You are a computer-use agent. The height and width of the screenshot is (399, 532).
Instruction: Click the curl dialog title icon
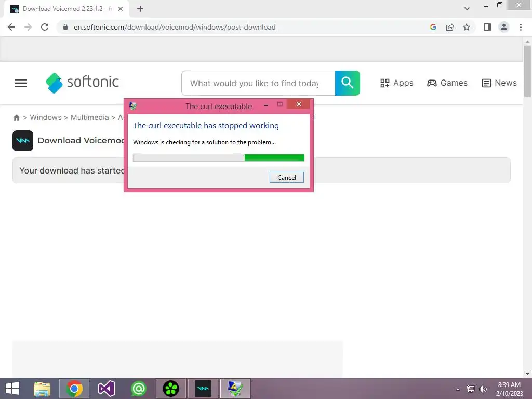pyautogui.click(x=133, y=106)
